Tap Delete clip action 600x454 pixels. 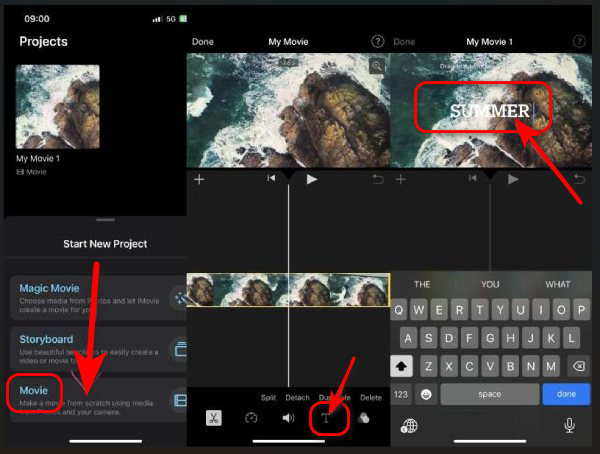point(371,397)
